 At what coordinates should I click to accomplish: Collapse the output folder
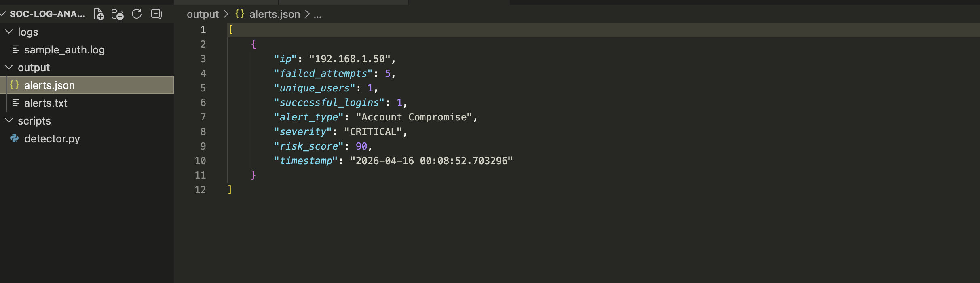tap(9, 67)
